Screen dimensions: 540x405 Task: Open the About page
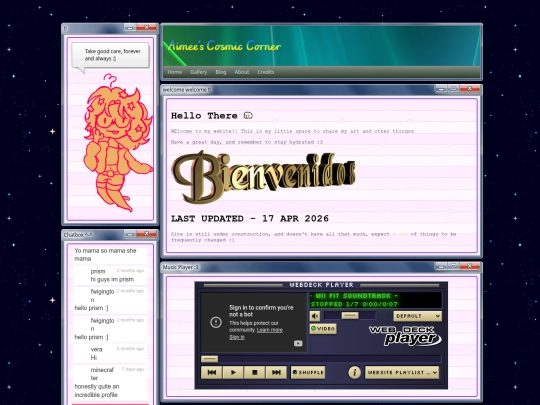[241, 72]
